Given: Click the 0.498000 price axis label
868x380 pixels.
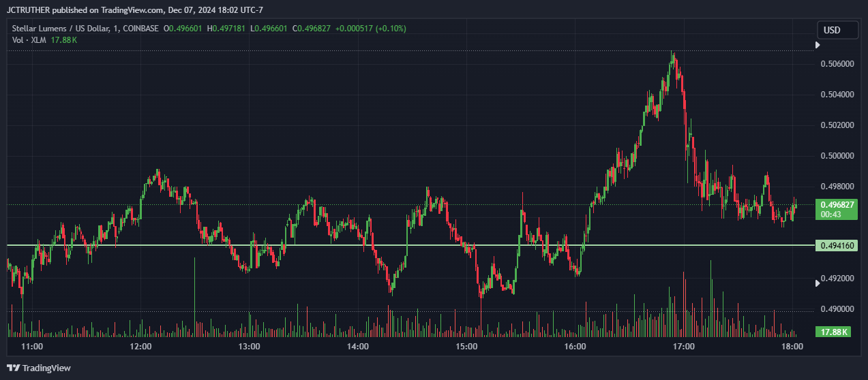Looking at the screenshot, I should (837, 187).
